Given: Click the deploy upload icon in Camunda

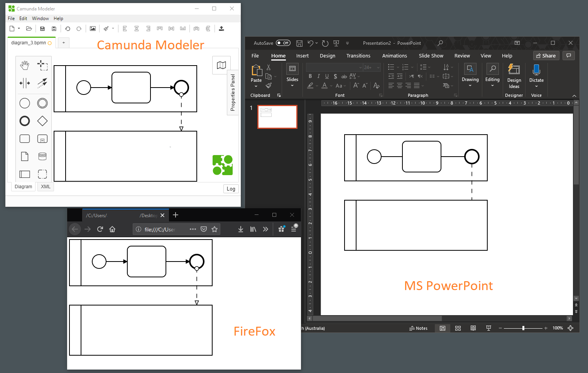Looking at the screenshot, I should [x=221, y=29].
